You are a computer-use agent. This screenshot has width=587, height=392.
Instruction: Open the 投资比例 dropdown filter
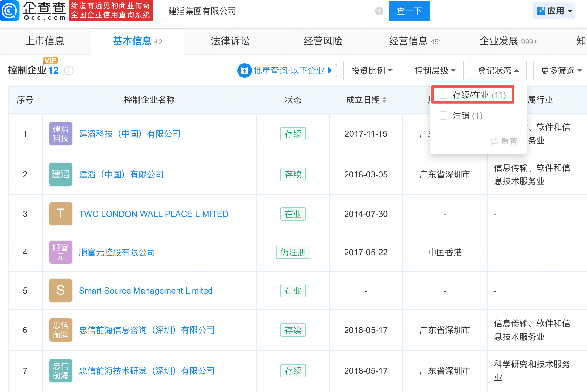tap(372, 70)
